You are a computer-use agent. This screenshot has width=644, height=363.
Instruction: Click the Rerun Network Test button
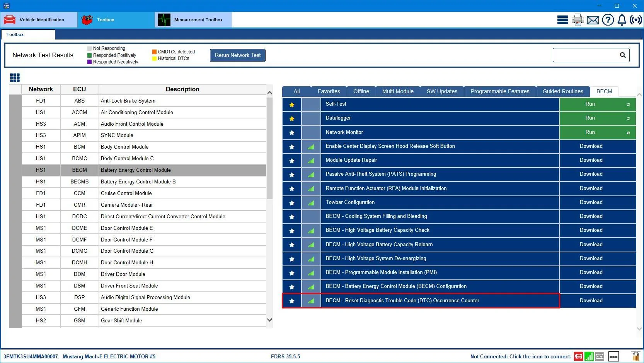(x=238, y=55)
